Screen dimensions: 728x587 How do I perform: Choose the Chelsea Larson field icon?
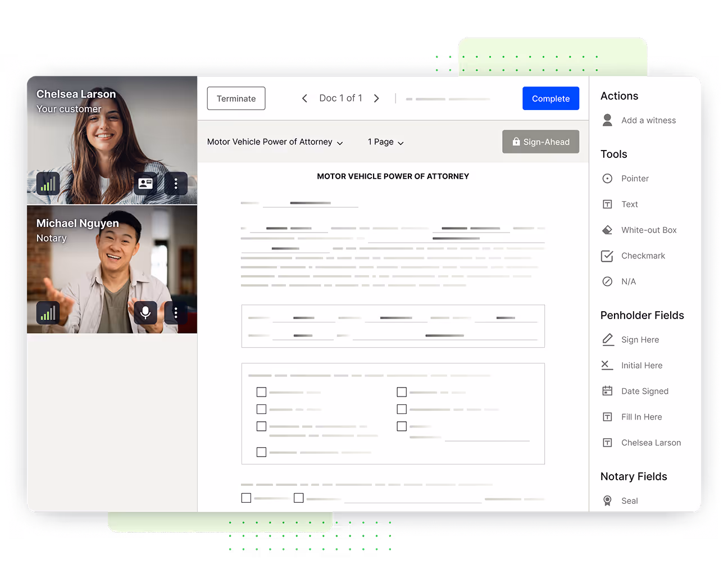(607, 443)
